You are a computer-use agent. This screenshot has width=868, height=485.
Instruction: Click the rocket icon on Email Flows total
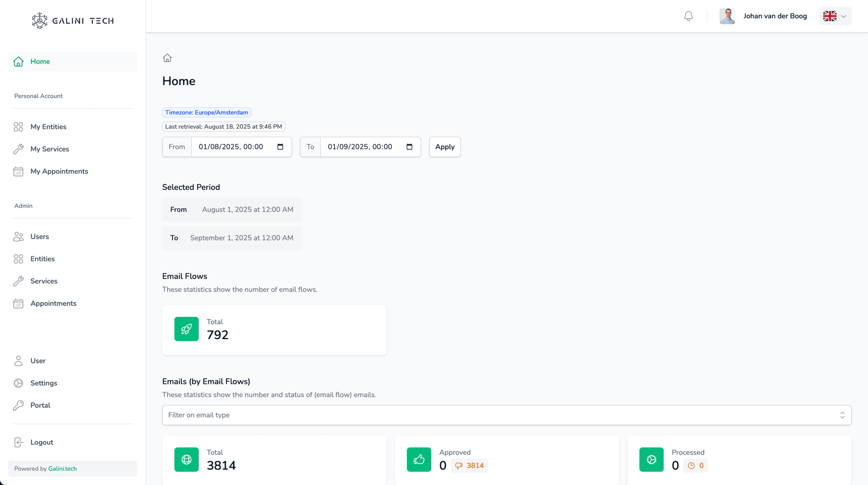(186, 329)
